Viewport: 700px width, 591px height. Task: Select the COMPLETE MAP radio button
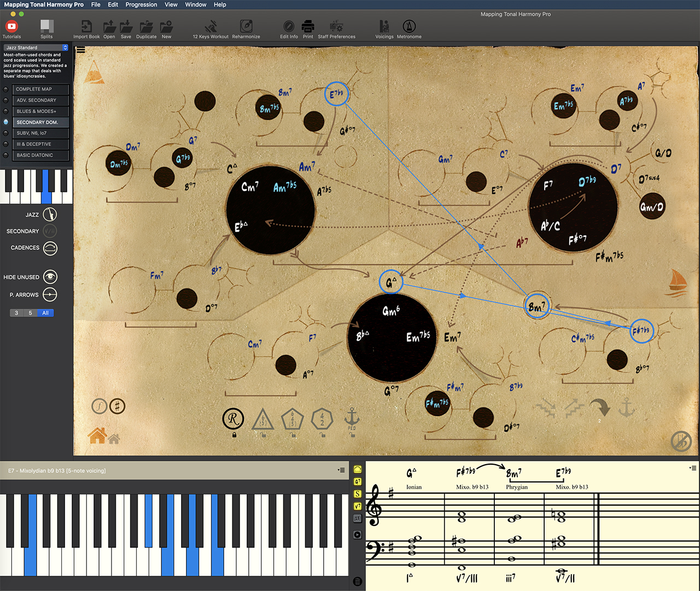point(6,89)
